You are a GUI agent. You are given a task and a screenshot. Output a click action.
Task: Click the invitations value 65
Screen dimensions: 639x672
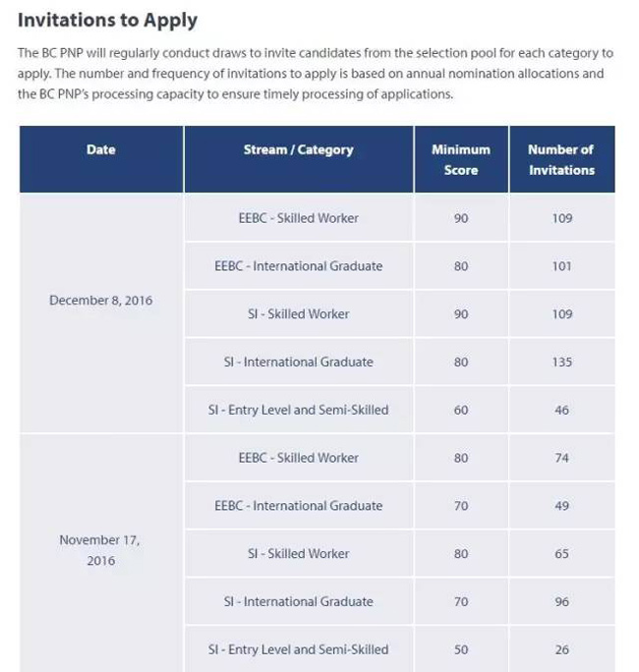coord(561,554)
